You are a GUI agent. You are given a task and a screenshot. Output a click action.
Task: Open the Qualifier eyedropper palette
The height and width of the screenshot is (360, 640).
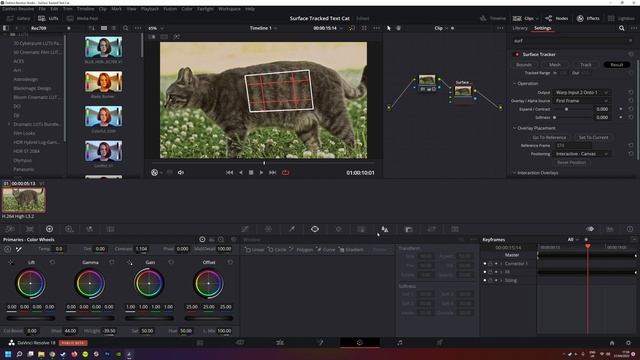[292, 229]
